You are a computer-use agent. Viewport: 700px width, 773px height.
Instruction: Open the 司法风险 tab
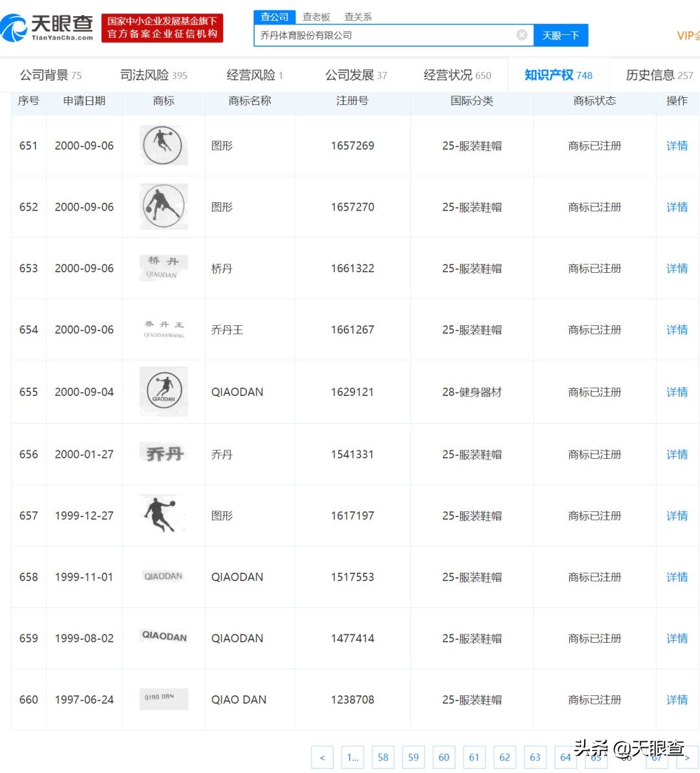coord(154,75)
